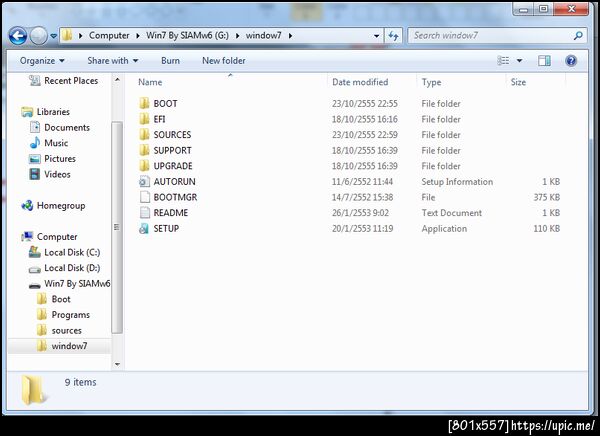The width and height of the screenshot is (600, 436).
Task: Select Local Disk (C:) in navigation pane
Action: (x=72, y=253)
